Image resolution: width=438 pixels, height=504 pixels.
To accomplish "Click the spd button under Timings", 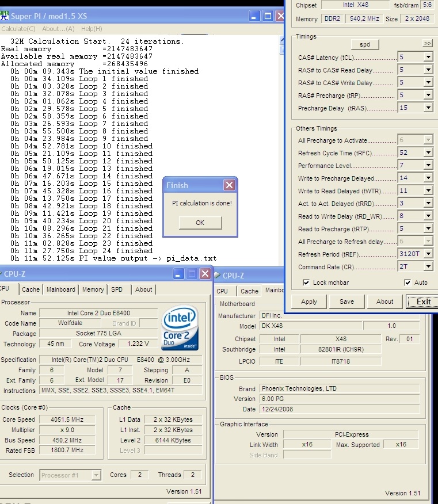I will (x=365, y=44).
